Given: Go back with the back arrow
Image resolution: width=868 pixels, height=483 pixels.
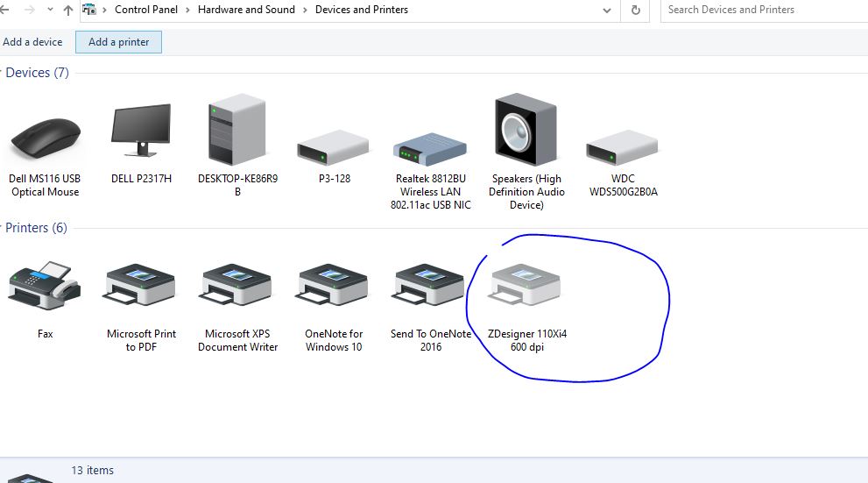Looking at the screenshot, I should click(x=4, y=10).
